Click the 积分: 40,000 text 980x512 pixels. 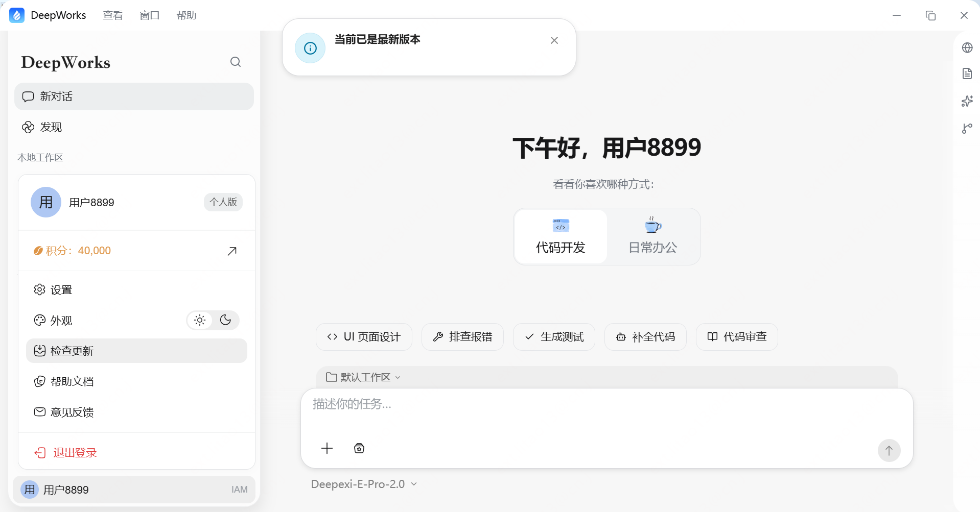point(78,251)
